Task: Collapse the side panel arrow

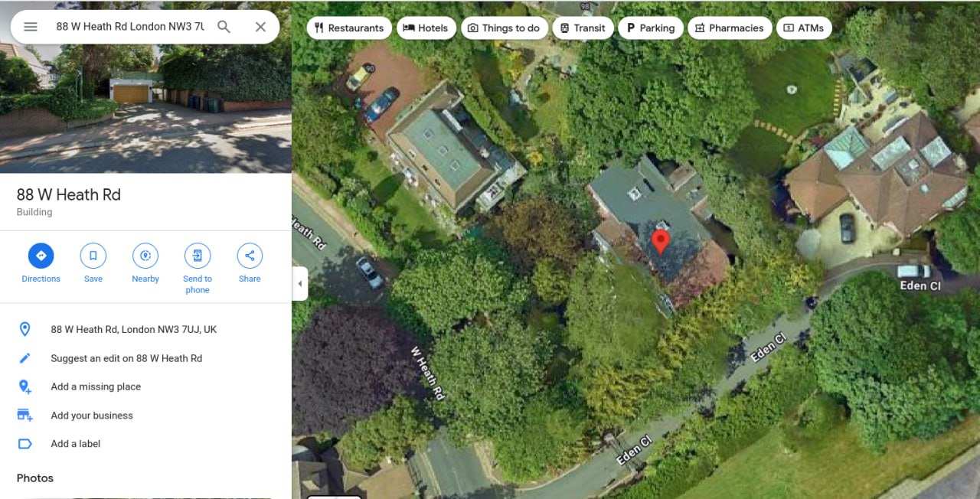Action: click(x=300, y=284)
